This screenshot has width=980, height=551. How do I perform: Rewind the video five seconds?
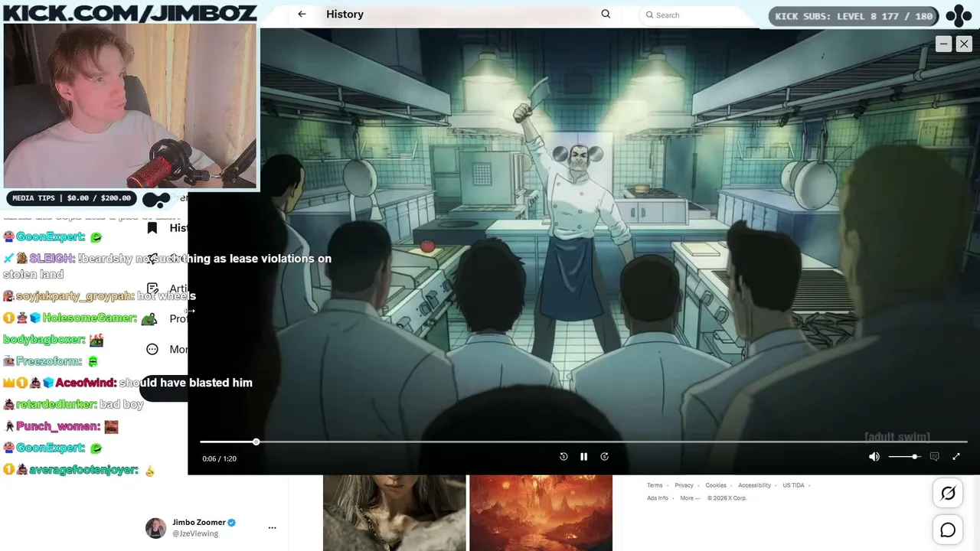(563, 457)
